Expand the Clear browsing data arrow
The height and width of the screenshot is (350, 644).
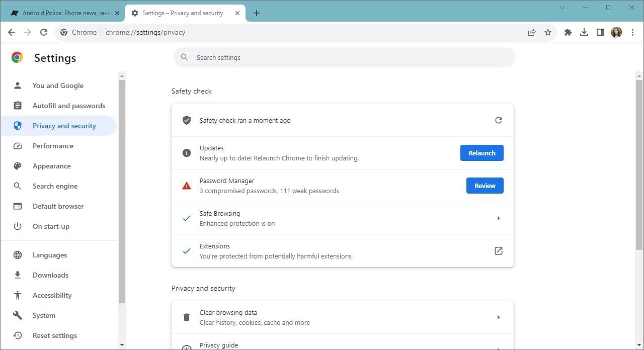pos(498,317)
